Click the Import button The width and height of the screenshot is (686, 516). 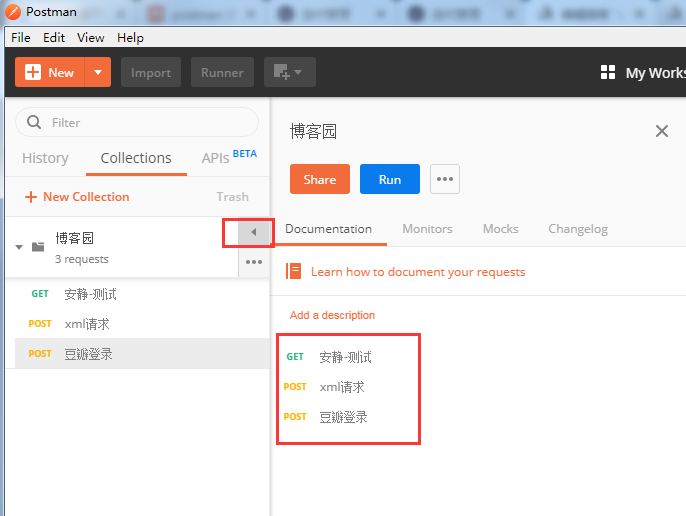tap(151, 72)
